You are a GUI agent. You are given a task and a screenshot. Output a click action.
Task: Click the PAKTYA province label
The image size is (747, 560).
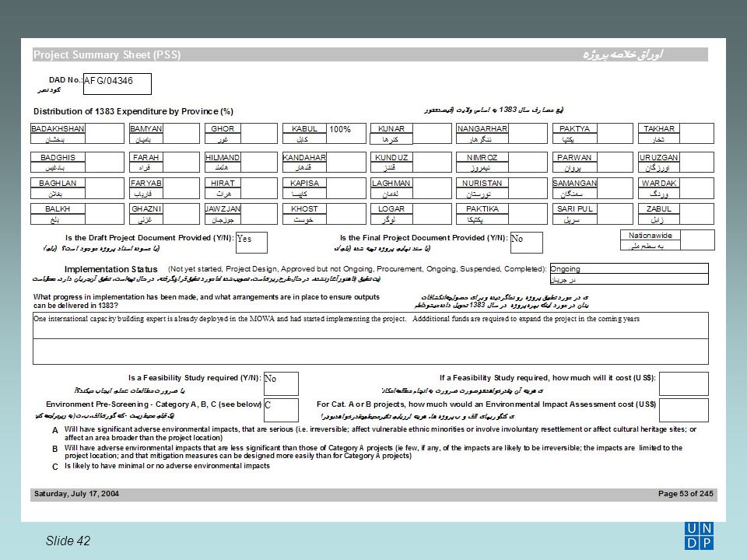click(574, 128)
